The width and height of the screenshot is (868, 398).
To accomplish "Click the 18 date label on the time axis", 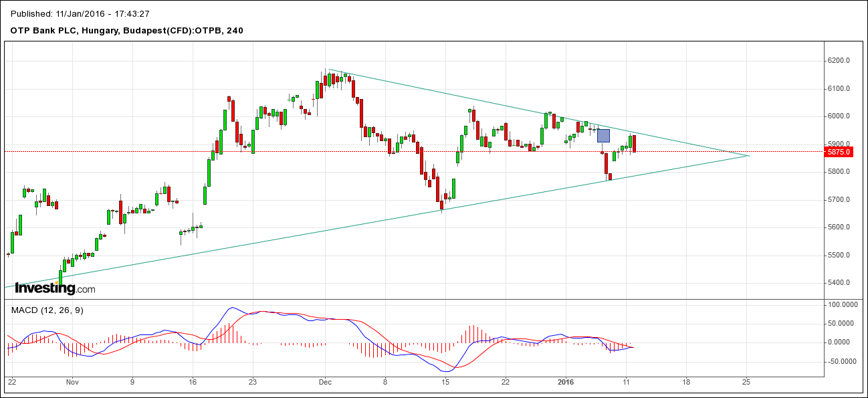I will [x=686, y=382].
